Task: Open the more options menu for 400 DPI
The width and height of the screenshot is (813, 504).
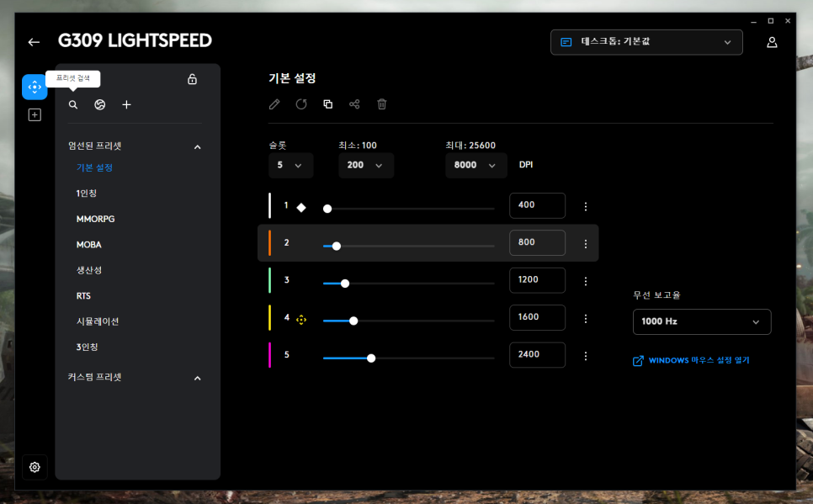Action: (586, 206)
